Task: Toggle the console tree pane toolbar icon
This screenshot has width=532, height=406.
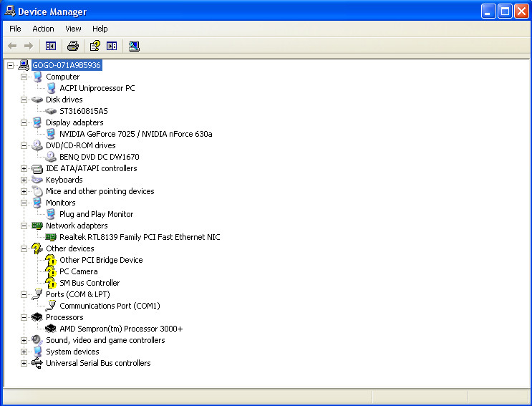Action: [51, 46]
